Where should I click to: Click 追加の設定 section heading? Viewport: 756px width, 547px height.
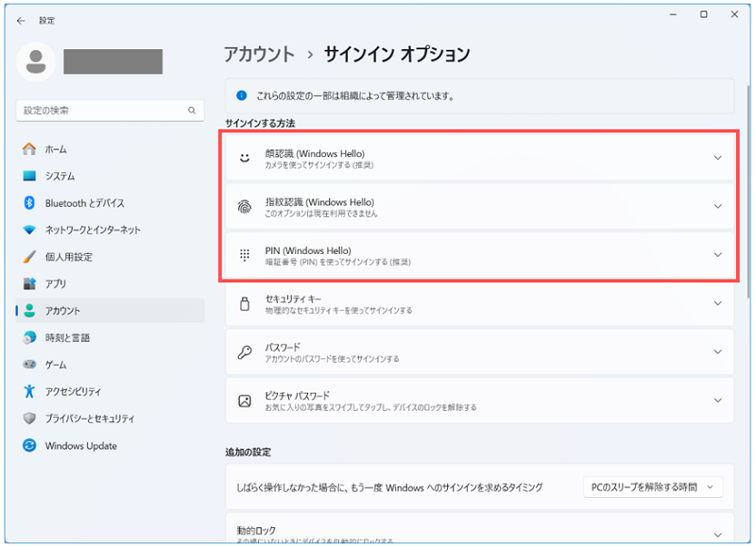point(248,453)
